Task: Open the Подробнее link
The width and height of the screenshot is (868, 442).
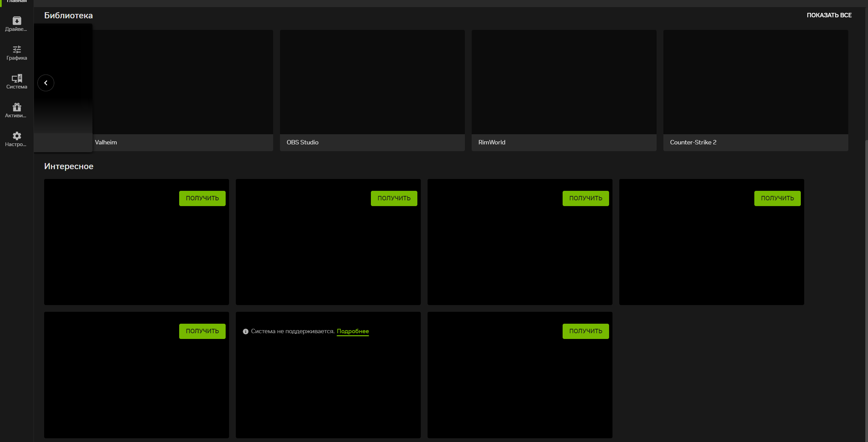Action: (353, 331)
